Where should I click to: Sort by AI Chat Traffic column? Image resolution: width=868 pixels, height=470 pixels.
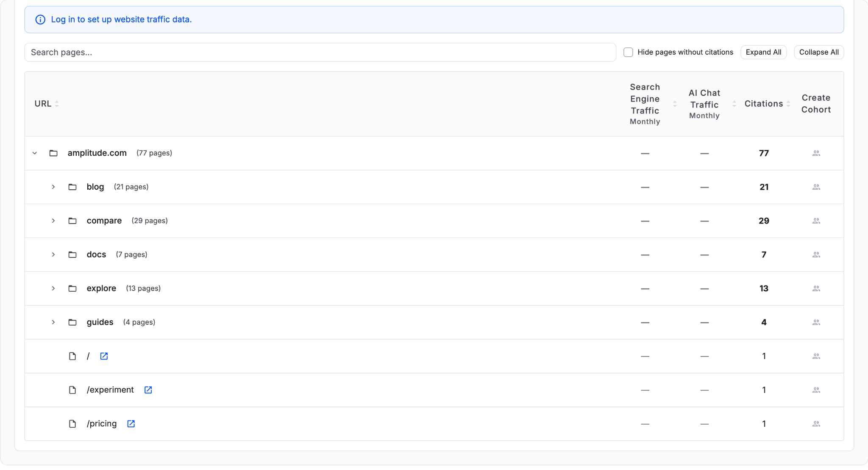click(x=734, y=104)
